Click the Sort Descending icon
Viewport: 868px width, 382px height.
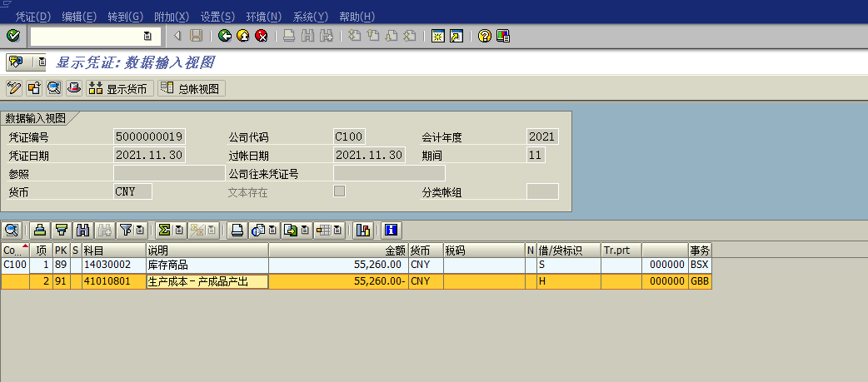[62, 230]
